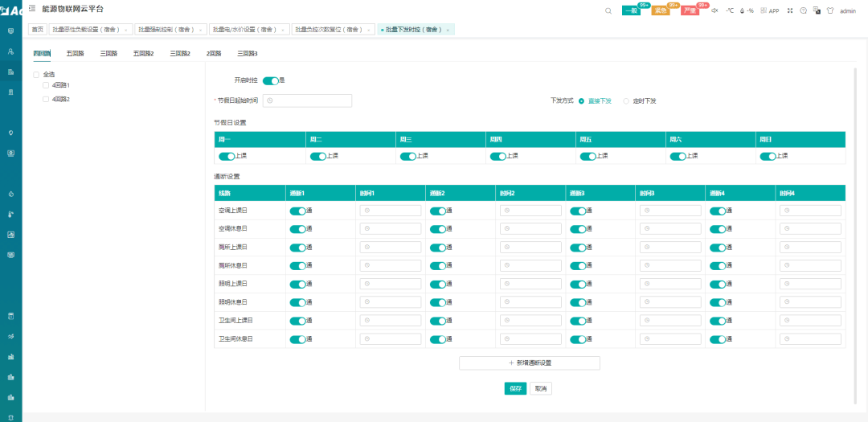The width and height of the screenshot is (868, 422).
Task: Open the admin user menu
Action: (848, 10)
